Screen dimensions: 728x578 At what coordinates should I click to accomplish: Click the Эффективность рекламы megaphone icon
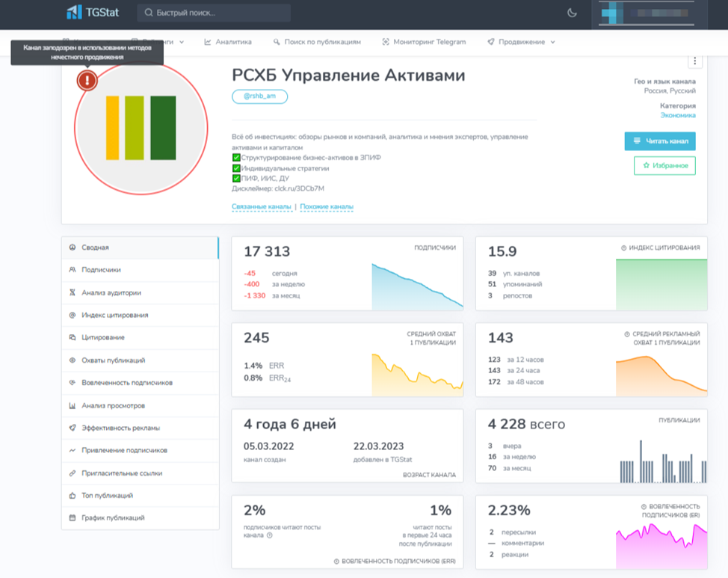(73, 428)
